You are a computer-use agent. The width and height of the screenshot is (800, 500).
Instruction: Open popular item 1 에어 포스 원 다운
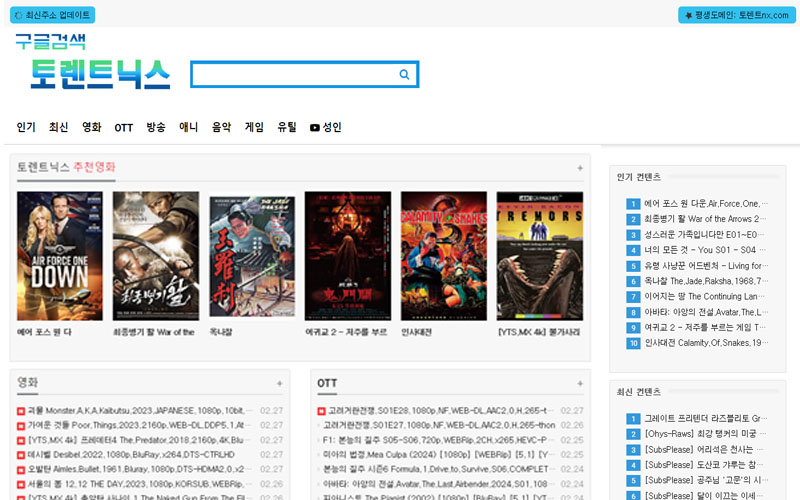pos(705,204)
